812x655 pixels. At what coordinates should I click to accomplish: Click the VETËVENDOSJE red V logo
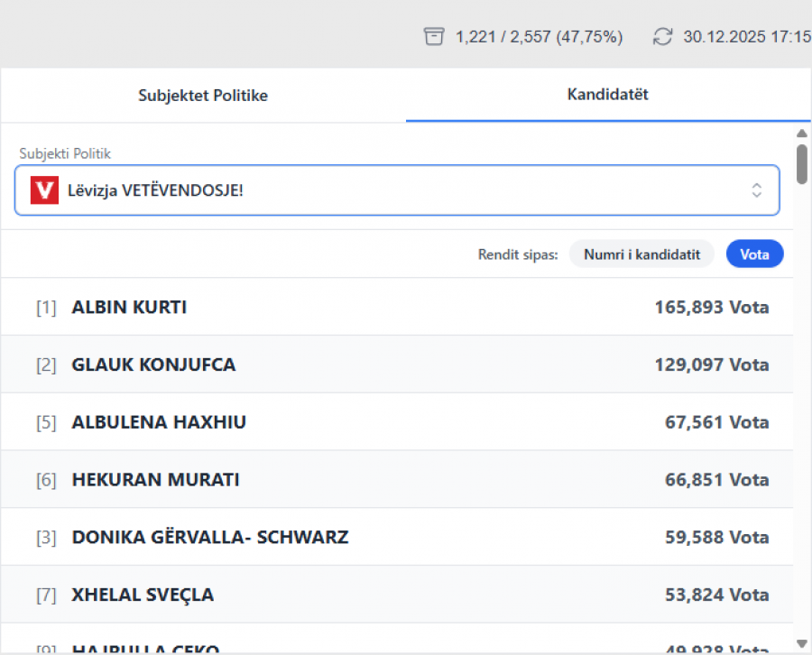pos(44,190)
